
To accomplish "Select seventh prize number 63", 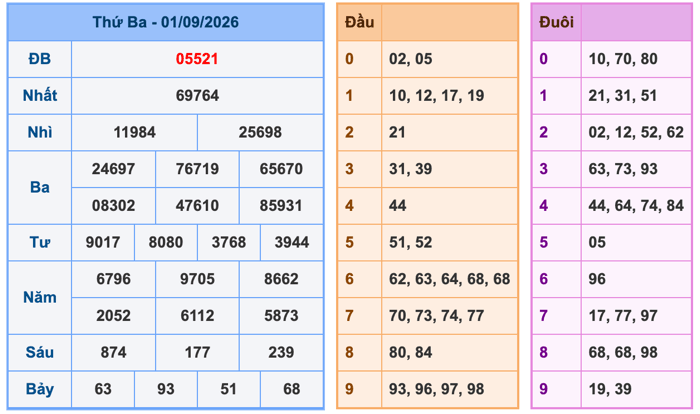I will point(103,389).
